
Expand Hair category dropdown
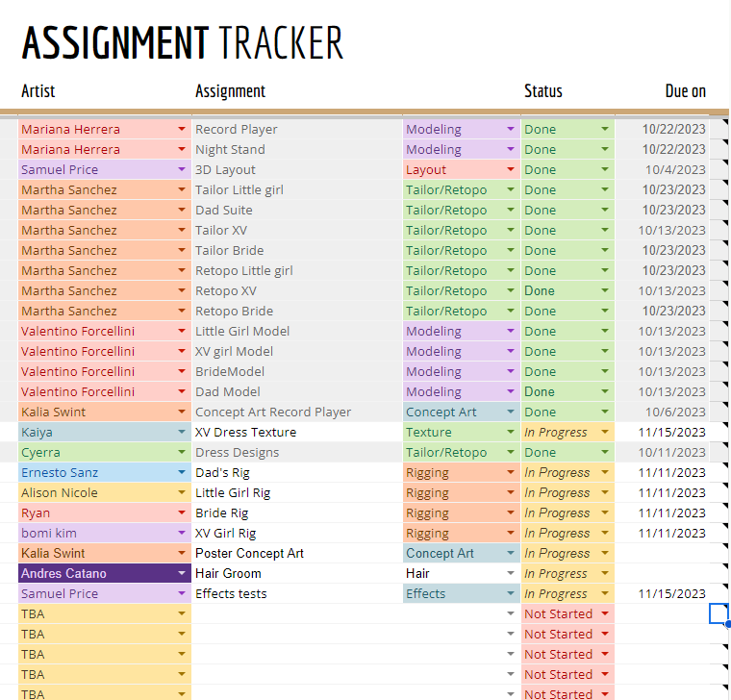(x=511, y=574)
